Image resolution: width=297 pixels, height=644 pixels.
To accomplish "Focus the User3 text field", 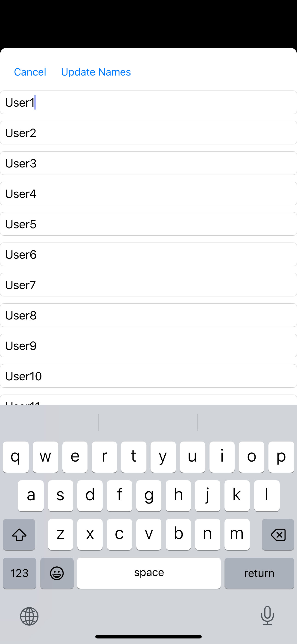I will (x=148, y=163).
